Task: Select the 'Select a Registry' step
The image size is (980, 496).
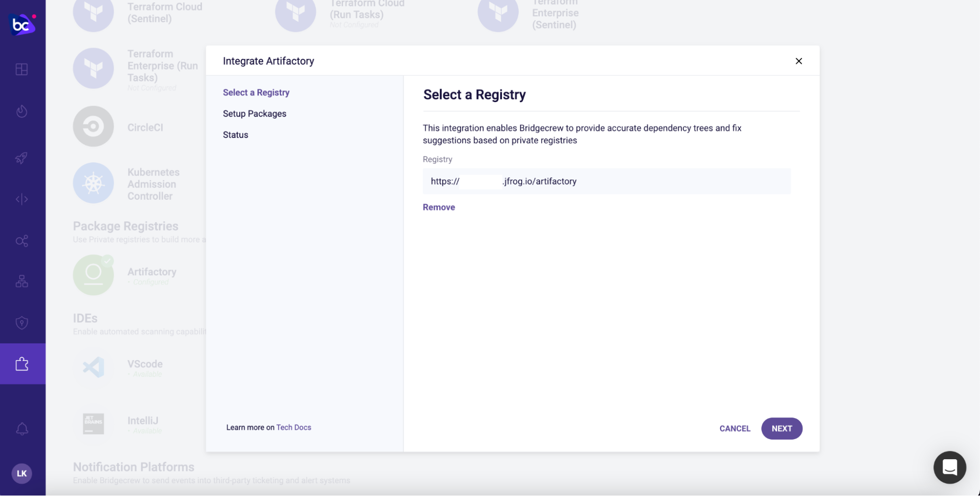Action: tap(256, 92)
